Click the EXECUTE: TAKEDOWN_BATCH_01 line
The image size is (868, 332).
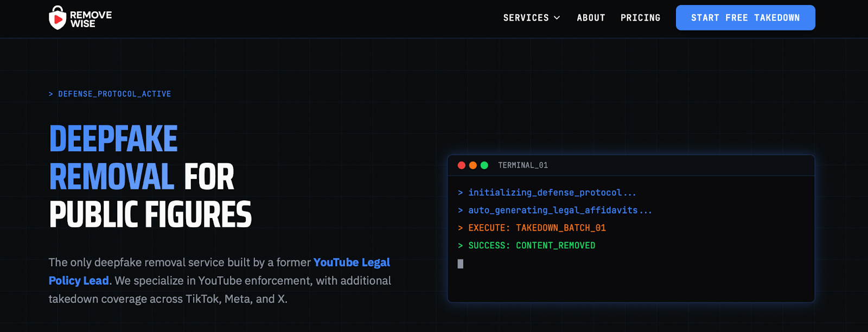(532, 228)
